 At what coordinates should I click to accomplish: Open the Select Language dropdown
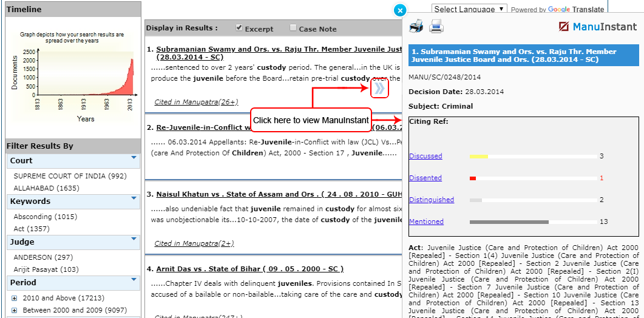coord(470,9)
